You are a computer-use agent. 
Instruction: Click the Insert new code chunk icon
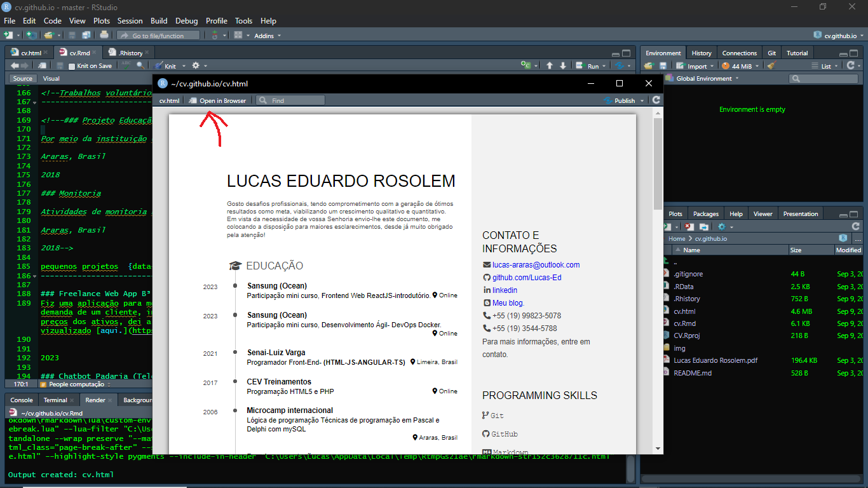[x=526, y=65]
